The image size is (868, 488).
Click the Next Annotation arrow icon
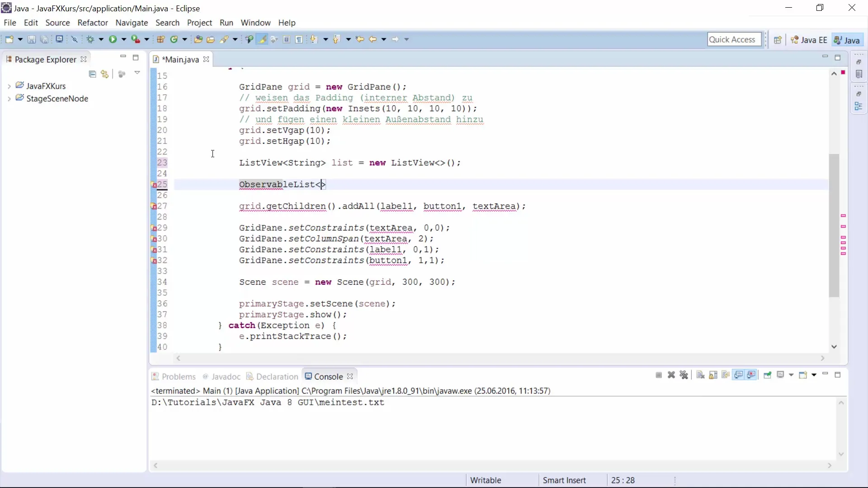click(x=314, y=39)
